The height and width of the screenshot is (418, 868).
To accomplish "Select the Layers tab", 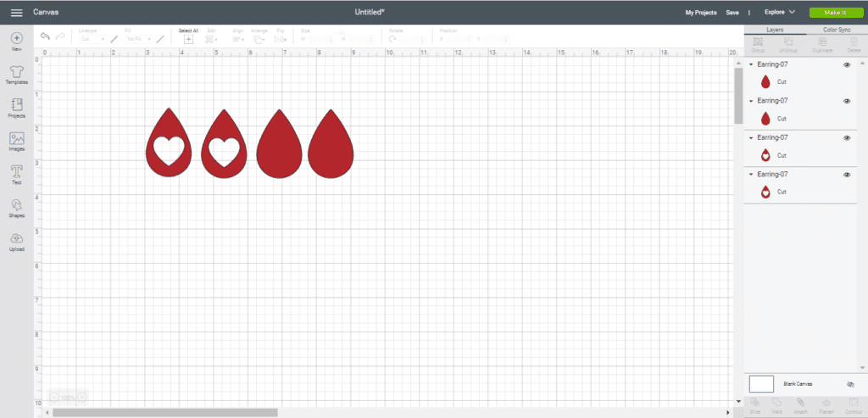I will (775, 30).
